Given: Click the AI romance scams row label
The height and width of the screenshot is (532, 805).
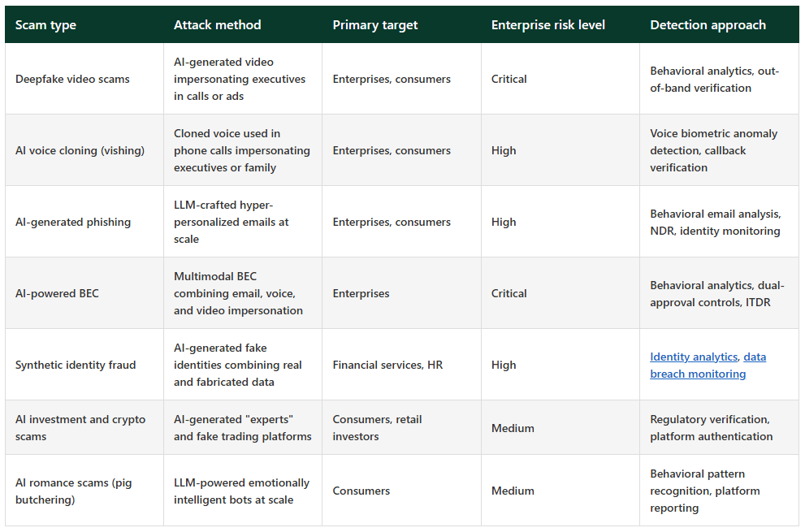Looking at the screenshot, I should [73, 491].
